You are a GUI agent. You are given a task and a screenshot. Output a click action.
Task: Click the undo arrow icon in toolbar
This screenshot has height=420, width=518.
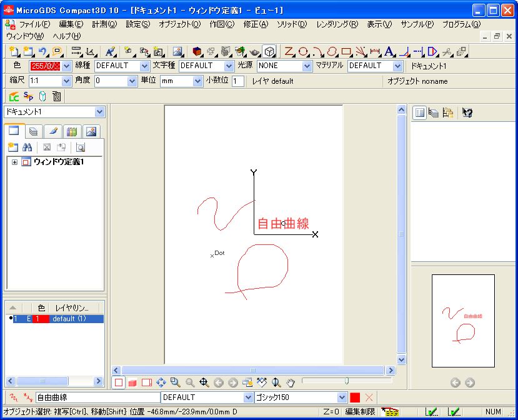tap(42, 51)
